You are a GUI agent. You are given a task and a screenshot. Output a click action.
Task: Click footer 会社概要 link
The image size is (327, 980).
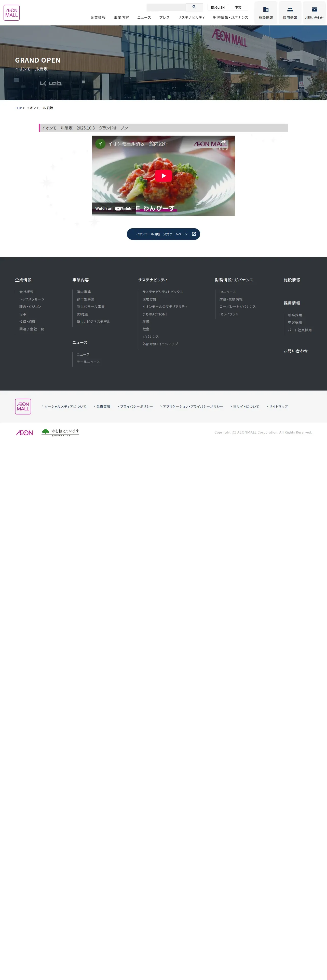point(26,292)
